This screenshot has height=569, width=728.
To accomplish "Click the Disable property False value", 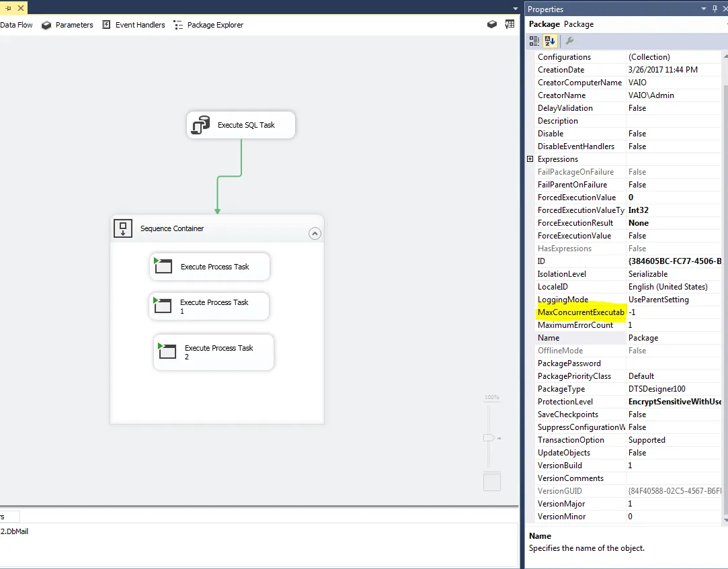I will coord(674,134).
